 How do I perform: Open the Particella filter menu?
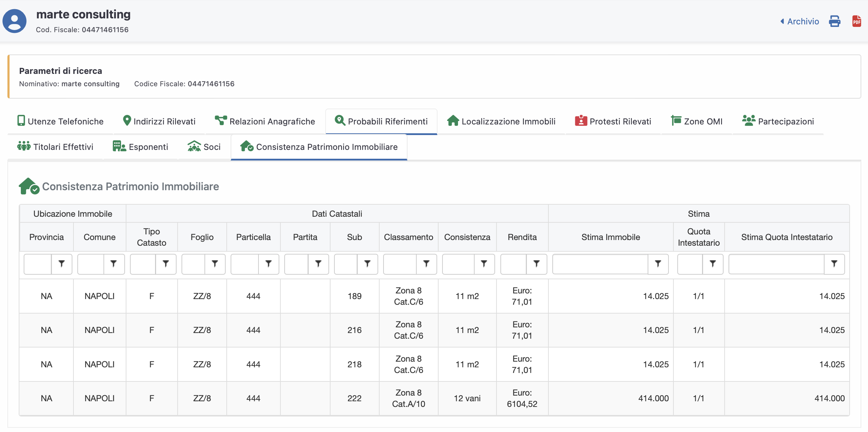[268, 264]
